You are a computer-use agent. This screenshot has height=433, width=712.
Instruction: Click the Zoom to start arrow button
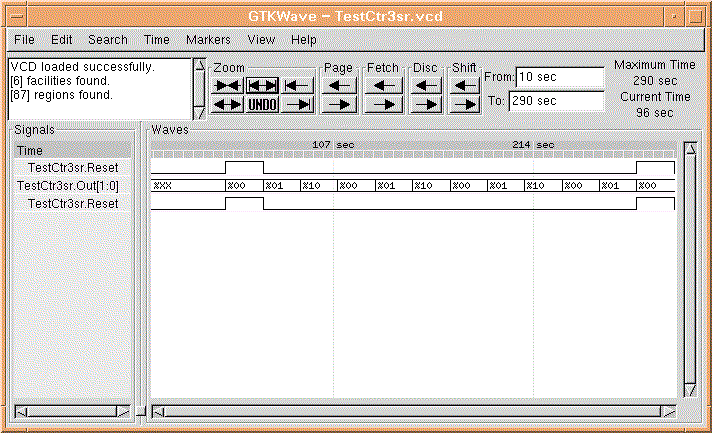pos(297,85)
